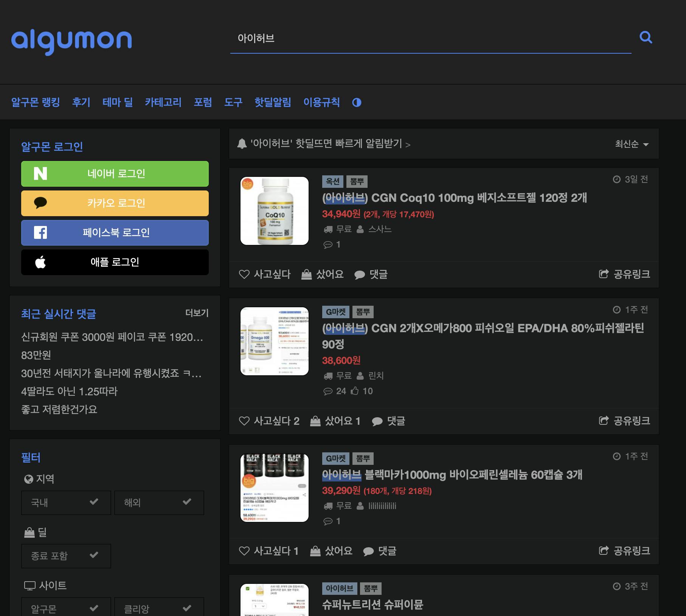Click comment icon on Omega 800 deal
686x616 pixels.
point(377,421)
